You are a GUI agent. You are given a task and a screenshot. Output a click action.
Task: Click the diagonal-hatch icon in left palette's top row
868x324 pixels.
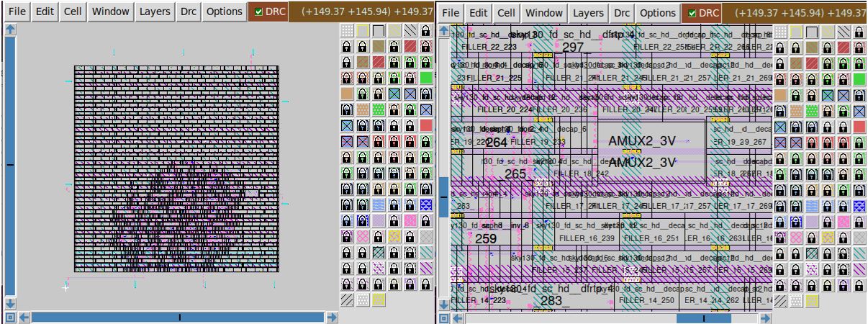pos(410,30)
